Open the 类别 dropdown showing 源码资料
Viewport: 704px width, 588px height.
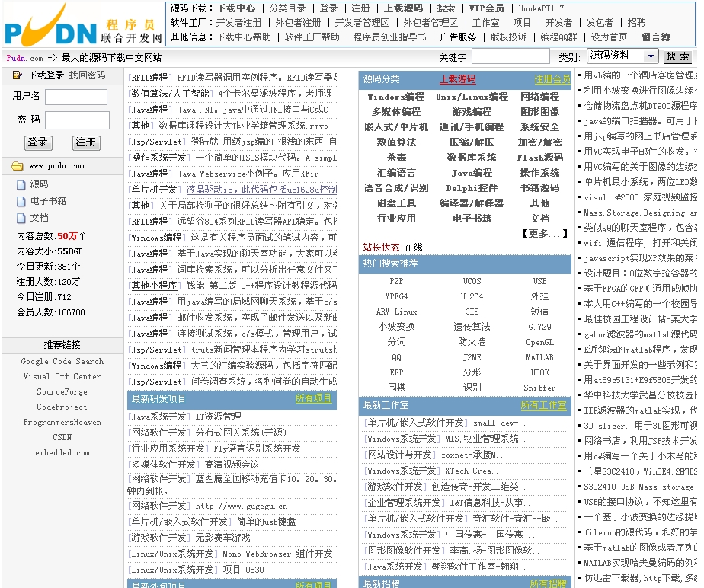[x=622, y=56]
